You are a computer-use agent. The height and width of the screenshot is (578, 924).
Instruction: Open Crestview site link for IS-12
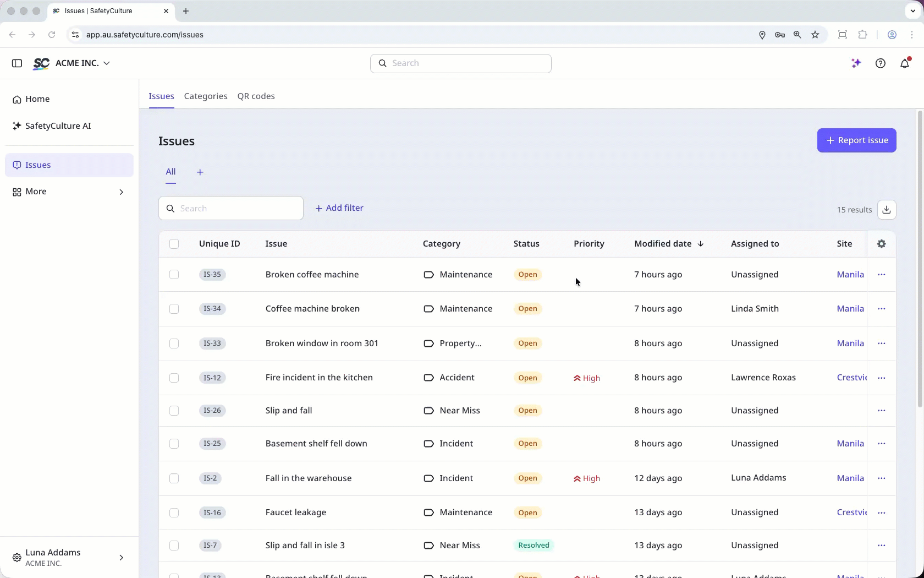(851, 378)
